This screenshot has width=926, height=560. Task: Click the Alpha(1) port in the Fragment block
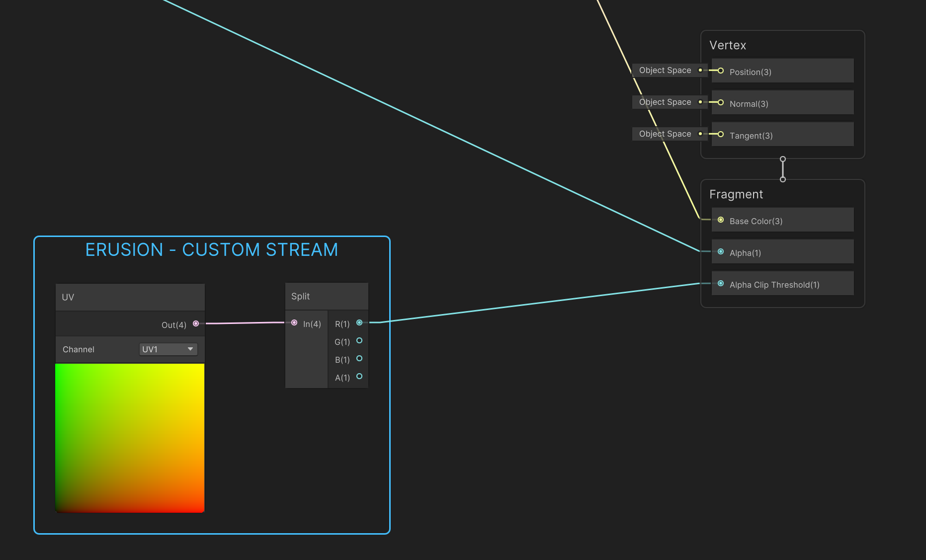tap(720, 251)
